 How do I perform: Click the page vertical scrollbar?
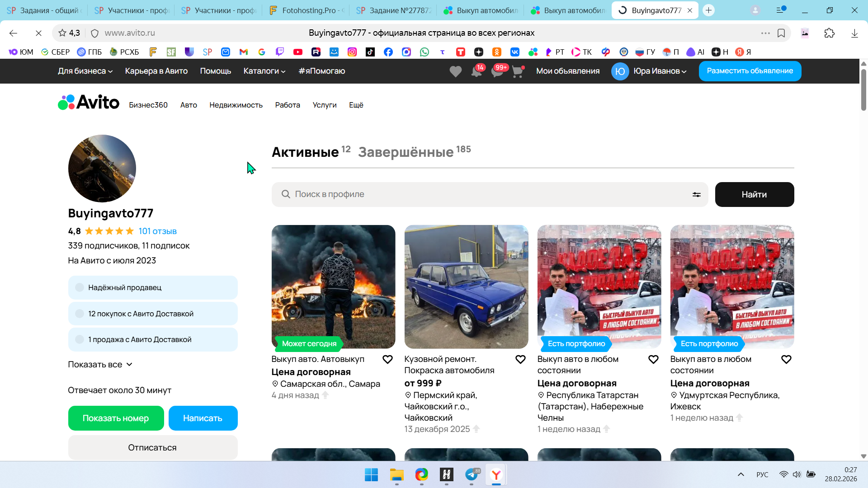[863, 90]
